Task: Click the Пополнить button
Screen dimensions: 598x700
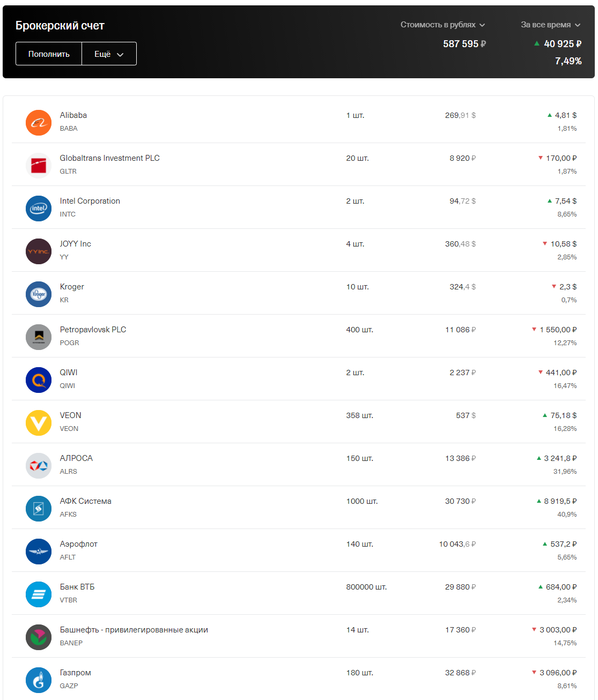Action: click(x=49, y=54)
